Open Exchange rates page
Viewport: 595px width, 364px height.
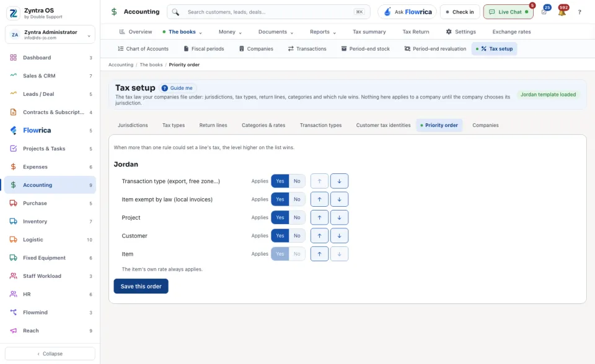pos(511,32)
